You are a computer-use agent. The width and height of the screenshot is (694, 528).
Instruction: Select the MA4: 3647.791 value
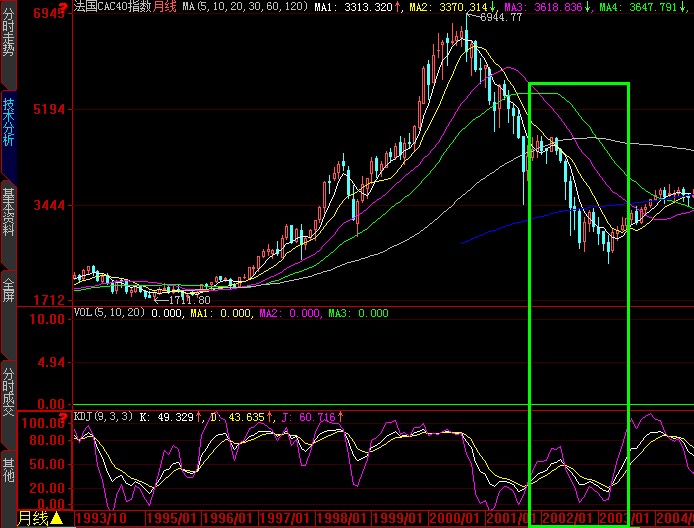[643, 7]
